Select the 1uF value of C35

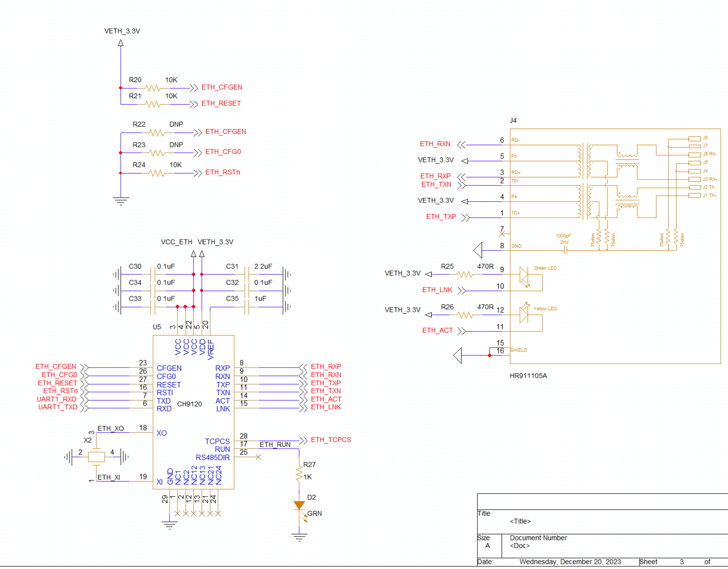click(260, 298)
